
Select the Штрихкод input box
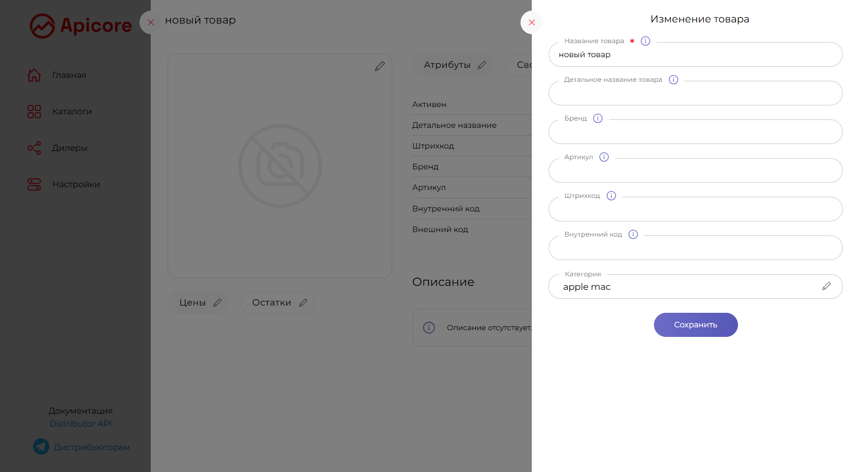tap(695, 210)
